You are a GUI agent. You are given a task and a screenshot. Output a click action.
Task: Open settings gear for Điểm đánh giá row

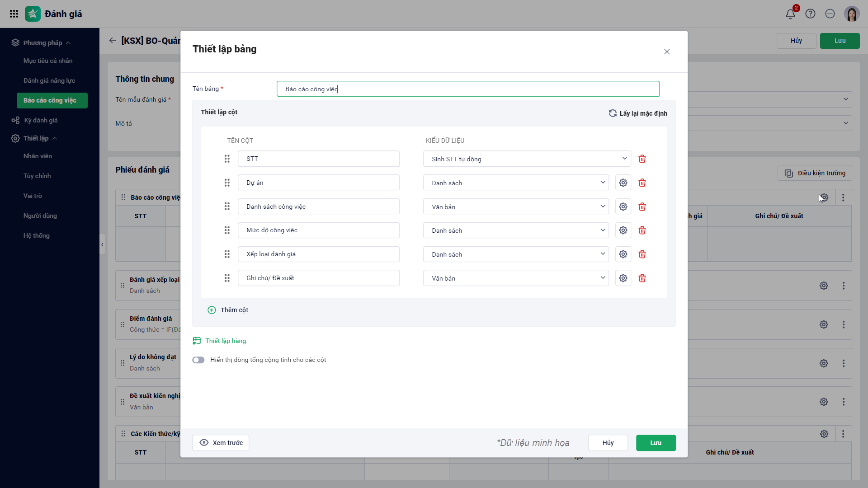click(824, 324)
